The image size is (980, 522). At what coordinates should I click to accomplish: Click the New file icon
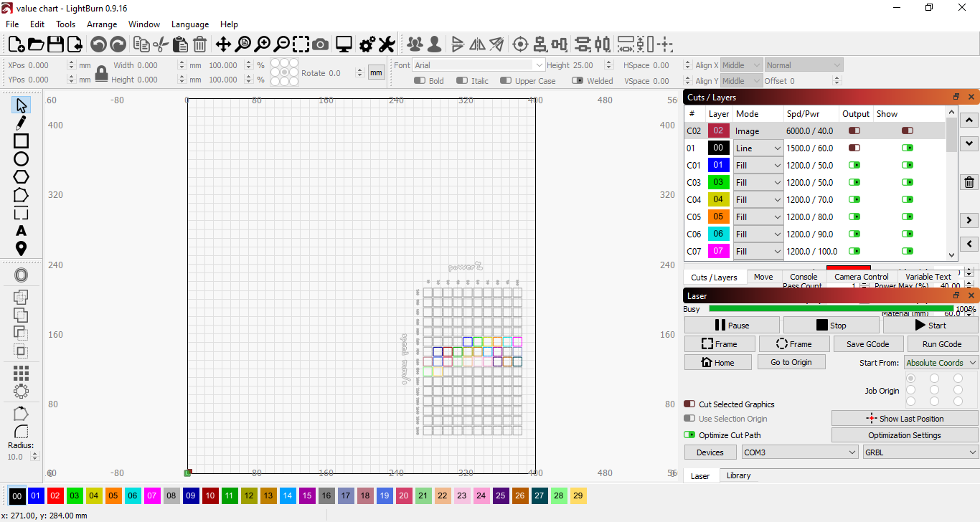(16, 44)
